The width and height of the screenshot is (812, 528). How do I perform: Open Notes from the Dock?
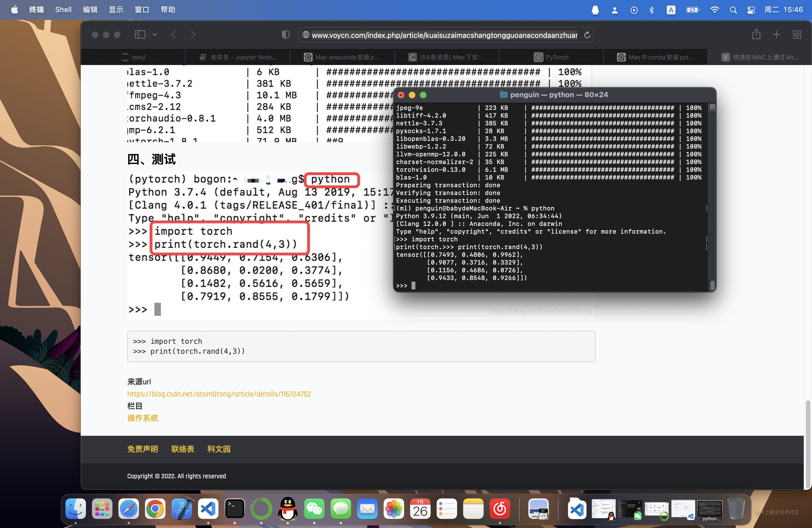473,509
